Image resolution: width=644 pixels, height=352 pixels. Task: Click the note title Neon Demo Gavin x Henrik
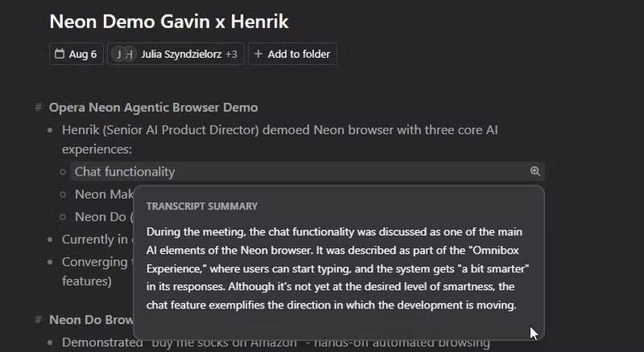pos(168,21)
